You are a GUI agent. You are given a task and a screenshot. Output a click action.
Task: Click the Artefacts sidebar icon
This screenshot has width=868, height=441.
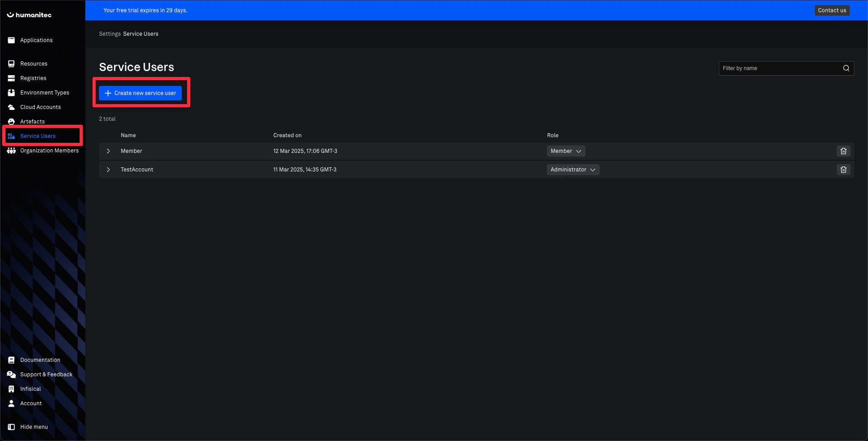(x=11, y=122)
